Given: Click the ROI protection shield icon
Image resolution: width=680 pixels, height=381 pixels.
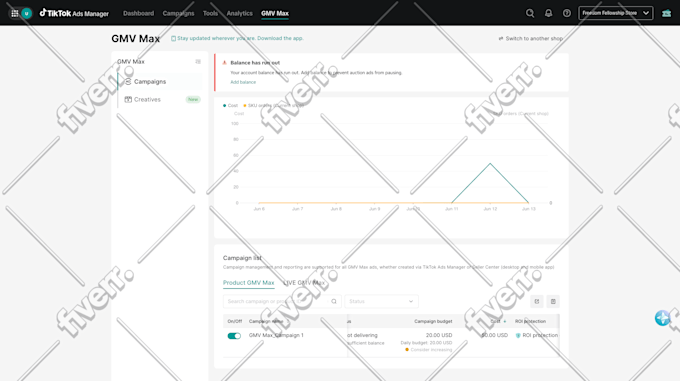Looking at the screenshot, I should click(518, 335).
